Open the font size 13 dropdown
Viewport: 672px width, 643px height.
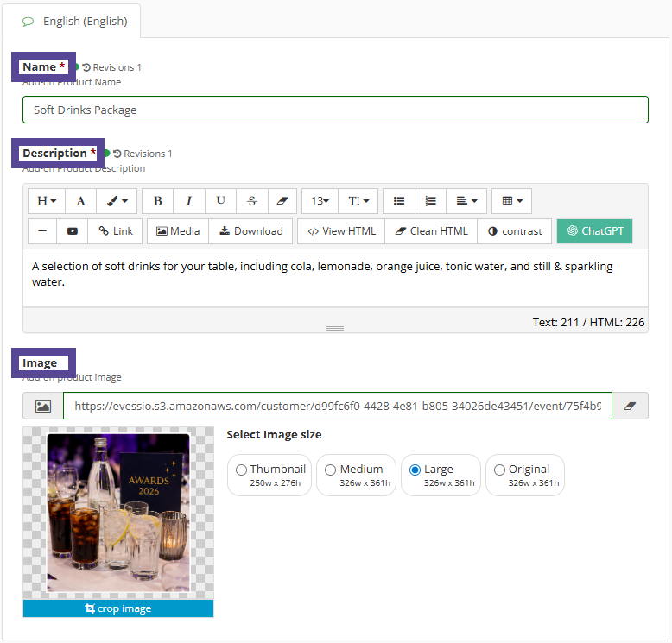coord(320,201)
